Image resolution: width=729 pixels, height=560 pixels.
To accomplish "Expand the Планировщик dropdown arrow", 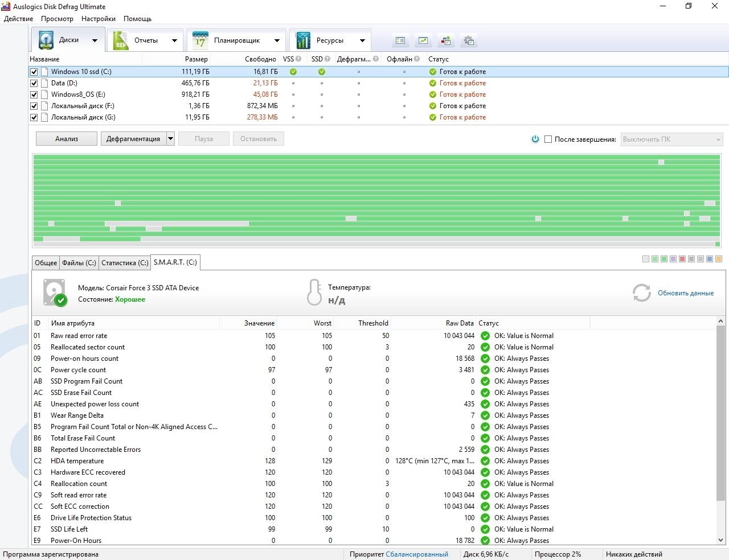I will tap(277, 40).
